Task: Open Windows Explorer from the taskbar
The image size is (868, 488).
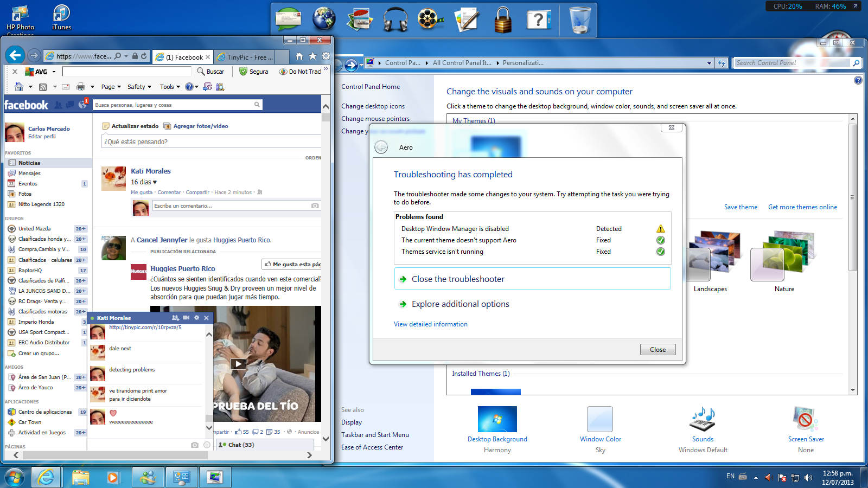Action: click(x=80, y=477)
